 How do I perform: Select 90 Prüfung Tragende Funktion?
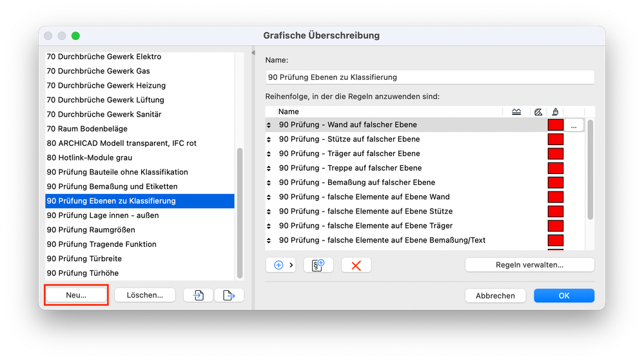[140, 244]
